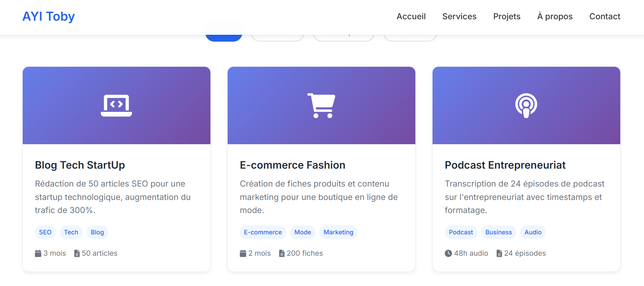Screen dimensions: 644x286
Task: Click clock icon beside 48h audio
Action: tap(448, 254)
